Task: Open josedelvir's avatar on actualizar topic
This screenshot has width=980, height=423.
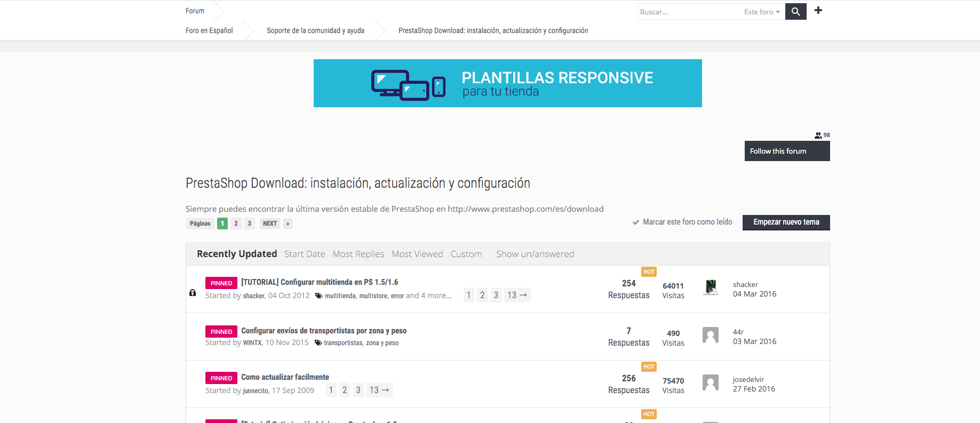Action: click(x=711, y=382)
